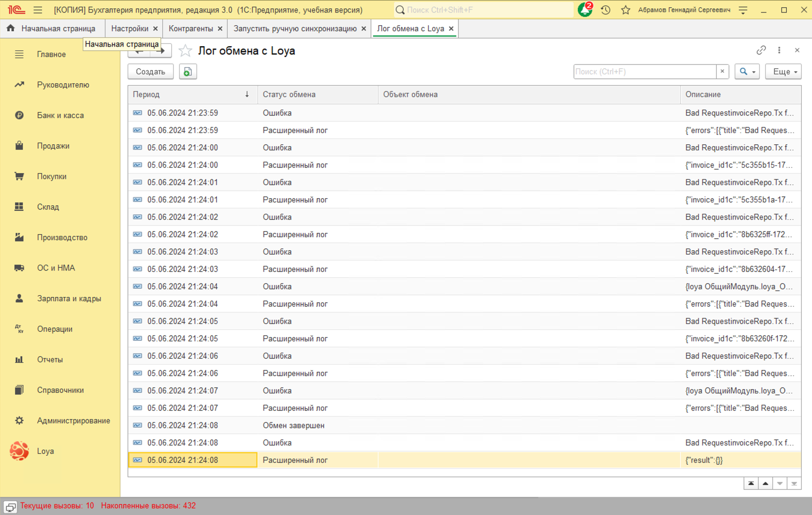Select the row with {"result":{}} description
This screenshot has height=515, width=812.
pyautogui.click(x=465, y=461)
